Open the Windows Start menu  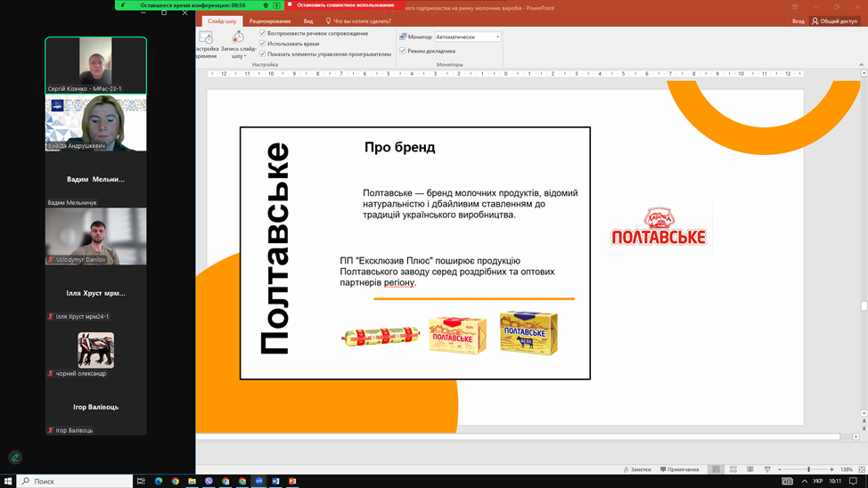coord(8,481)
